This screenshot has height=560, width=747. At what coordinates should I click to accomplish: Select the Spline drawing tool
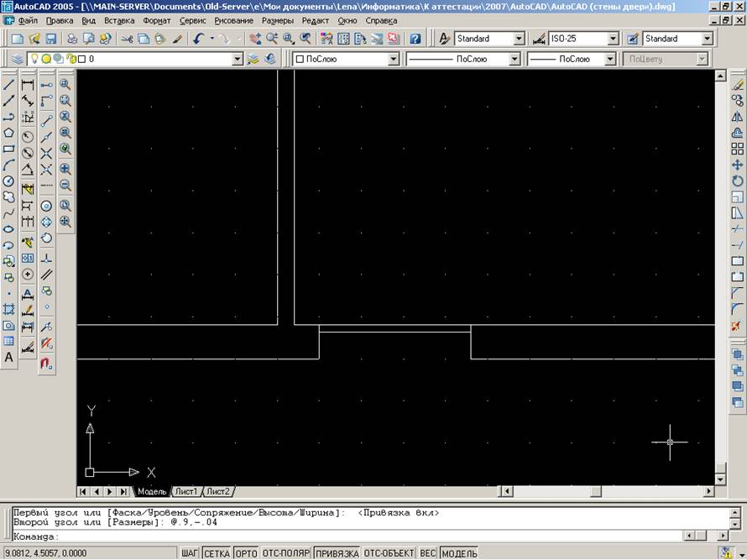tap(8, 213)
